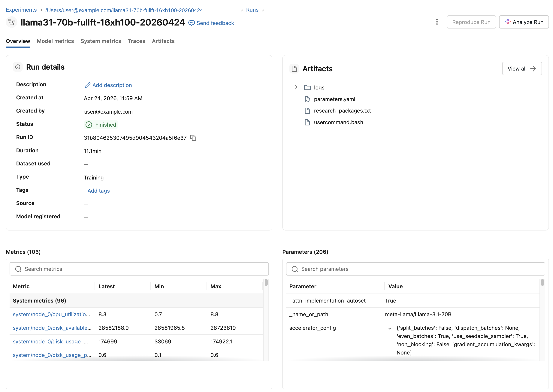Click the Analyze Run button

[524, 22]
